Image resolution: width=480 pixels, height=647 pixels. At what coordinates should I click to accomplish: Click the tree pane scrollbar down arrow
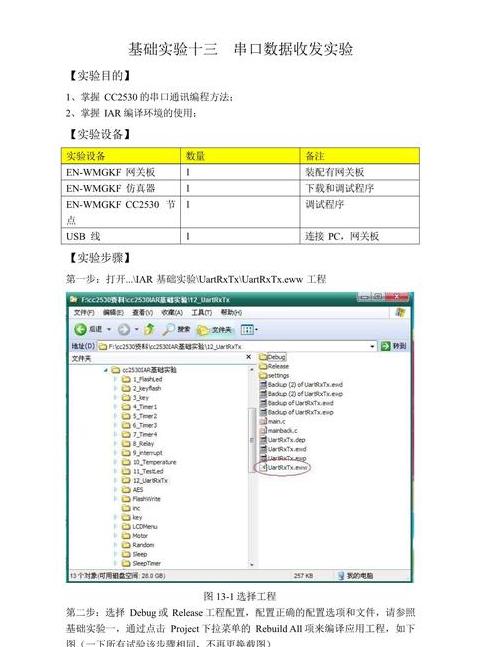click(x=251, y=564)
